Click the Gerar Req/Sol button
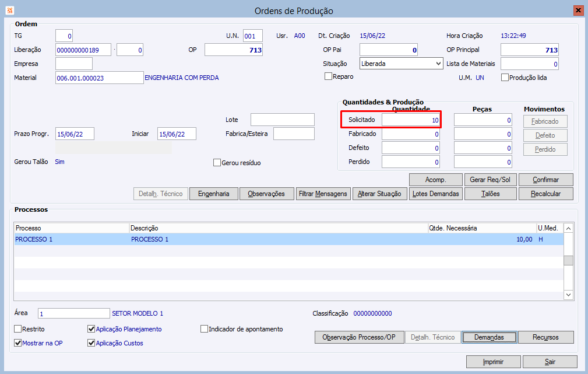 (490, 180)
